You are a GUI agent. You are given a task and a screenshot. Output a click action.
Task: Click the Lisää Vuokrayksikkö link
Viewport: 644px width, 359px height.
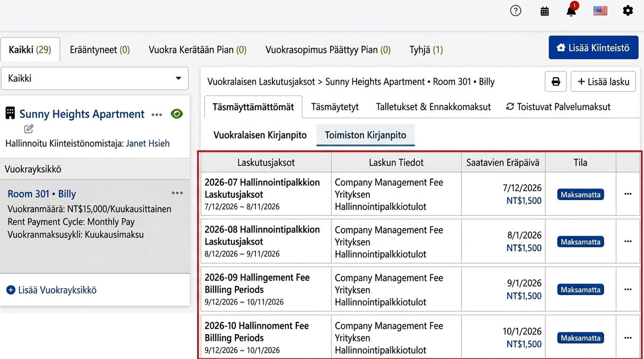tap(51, 290)
